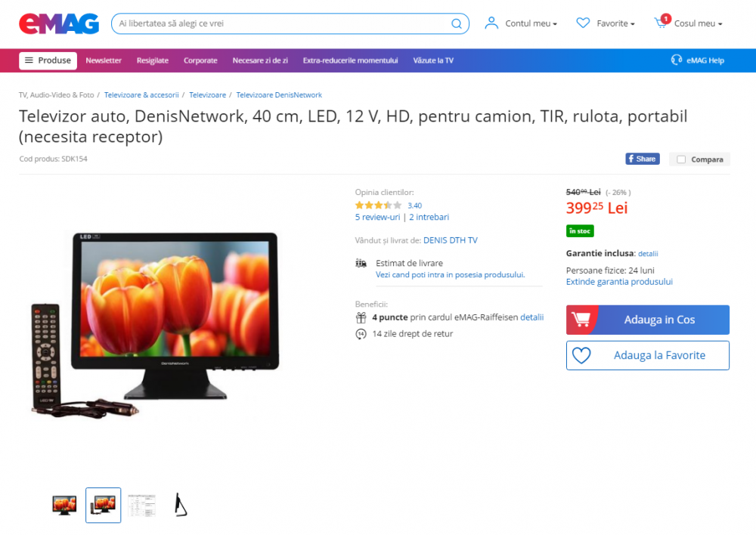Click the Favorite heart icon in header

[x=583, y=23]
